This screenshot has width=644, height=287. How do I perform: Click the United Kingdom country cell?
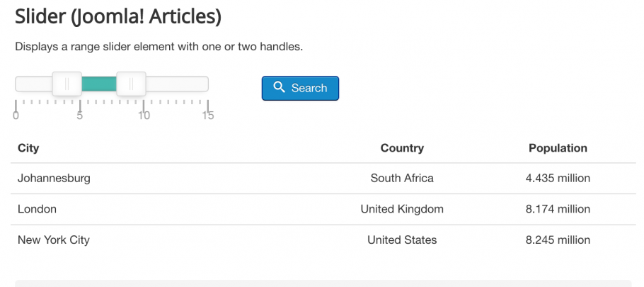(x=402, y=209)
